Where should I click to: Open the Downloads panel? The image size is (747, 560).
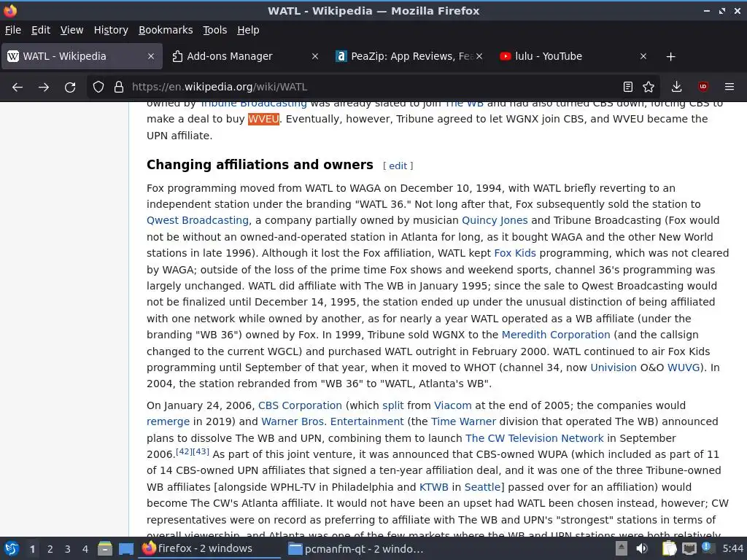click(676, 87)
